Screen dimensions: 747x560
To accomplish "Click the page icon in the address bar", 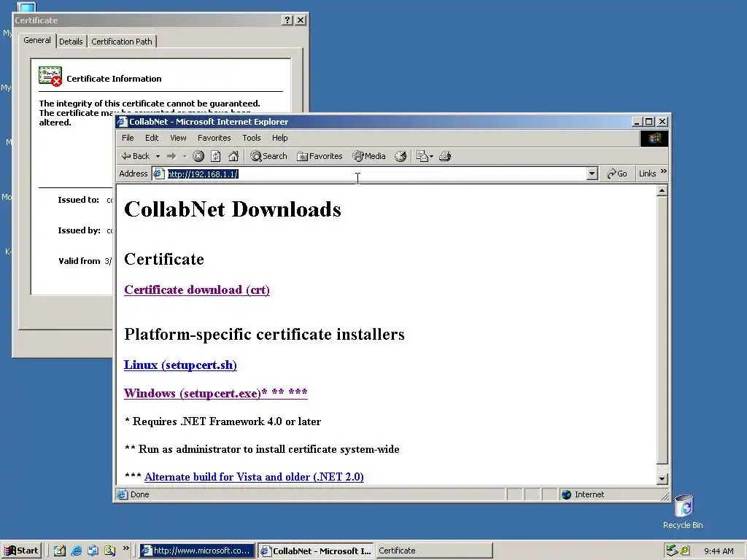I will pyautogui.click(x=158, y=174).
